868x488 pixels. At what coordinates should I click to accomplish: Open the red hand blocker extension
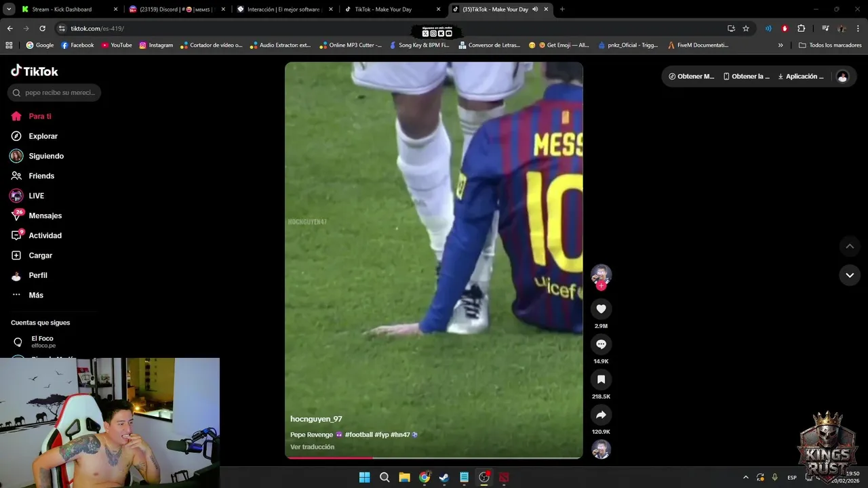pyautogui.click(x=785, y=28)
